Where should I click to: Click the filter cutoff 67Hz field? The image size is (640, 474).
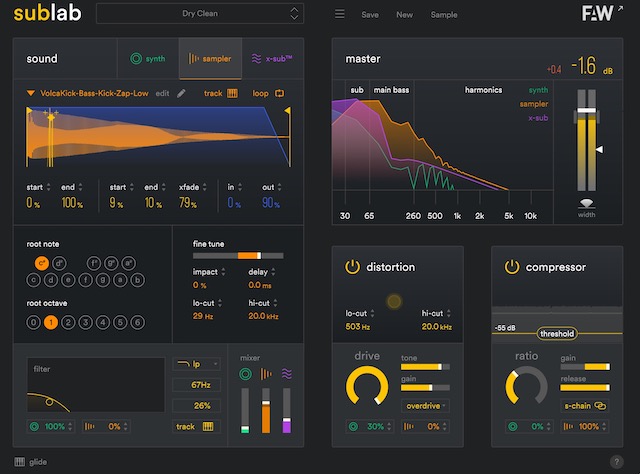(x=194, y=384)
